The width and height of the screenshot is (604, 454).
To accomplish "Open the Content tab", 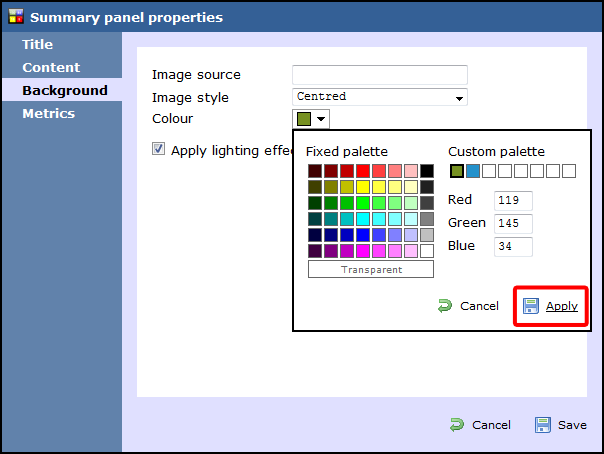I will (62, 67).
